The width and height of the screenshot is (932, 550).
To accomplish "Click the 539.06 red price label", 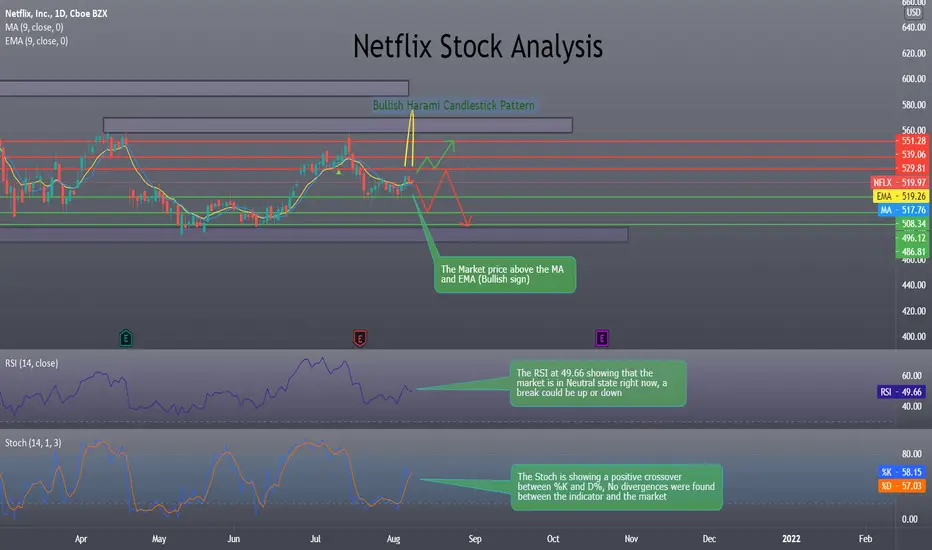I will pos(912,155).
